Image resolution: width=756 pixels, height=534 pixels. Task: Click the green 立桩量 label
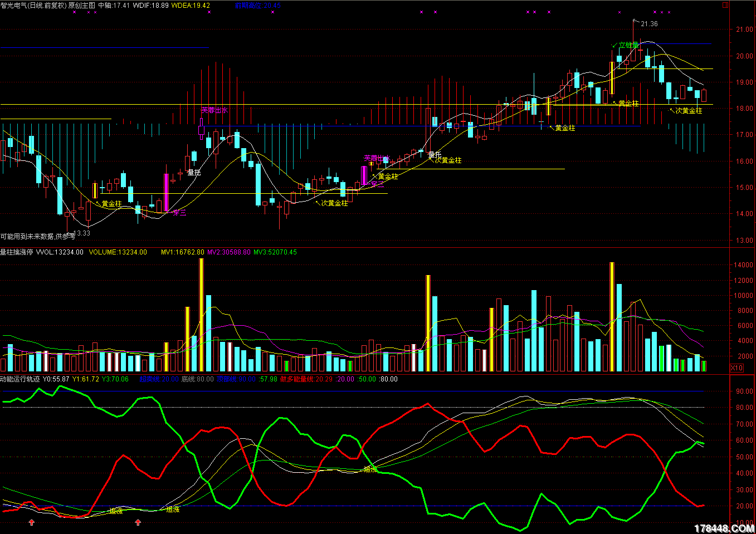628,45
